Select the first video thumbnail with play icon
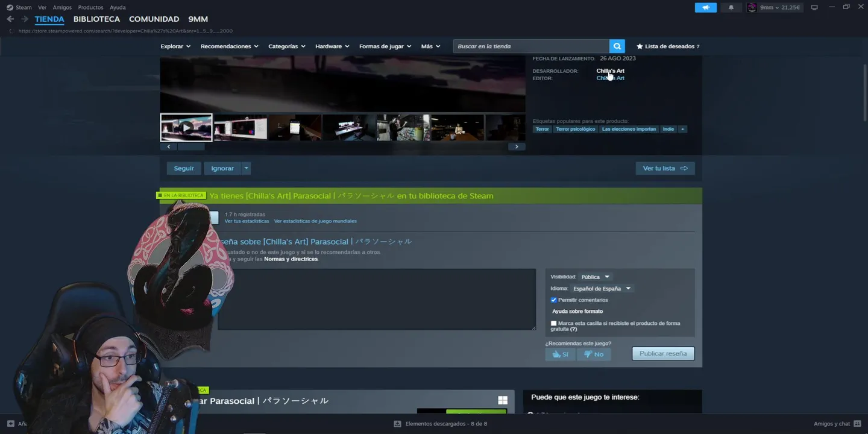Screen dimensions: 868x434 point(186,127)
